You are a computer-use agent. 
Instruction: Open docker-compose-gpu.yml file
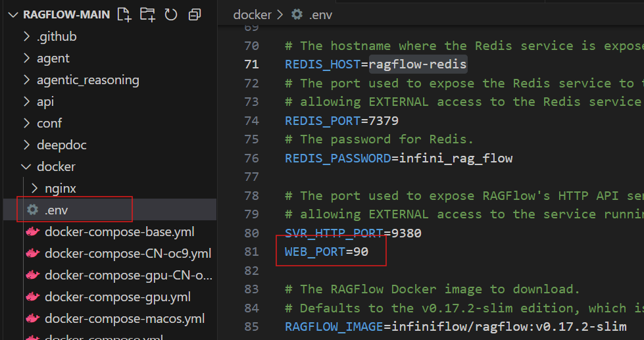coord(118,297)
